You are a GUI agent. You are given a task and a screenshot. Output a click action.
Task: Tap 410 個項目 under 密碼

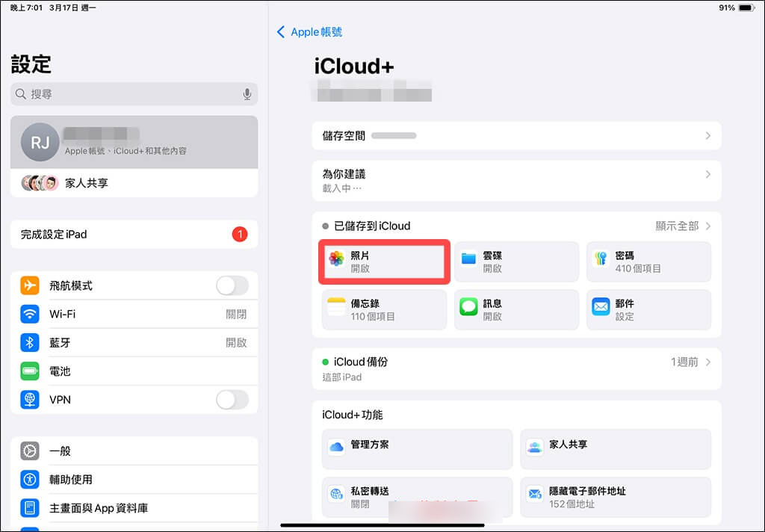click(x=638, y=268)
